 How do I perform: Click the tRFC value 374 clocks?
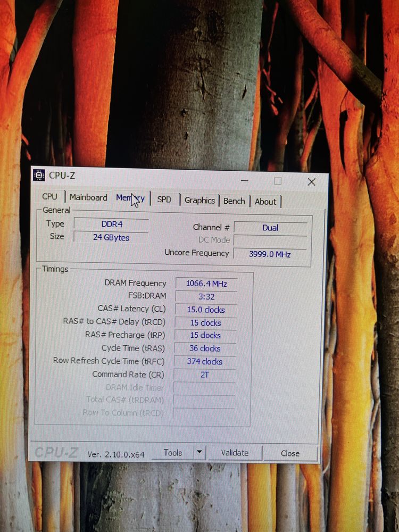[x=205, y=362]
